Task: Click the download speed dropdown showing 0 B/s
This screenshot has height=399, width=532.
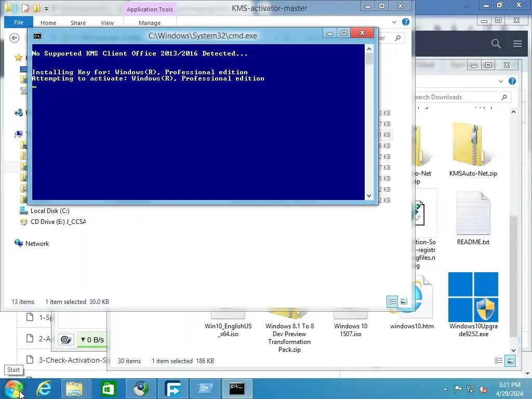Action: (x=92, y=340)
